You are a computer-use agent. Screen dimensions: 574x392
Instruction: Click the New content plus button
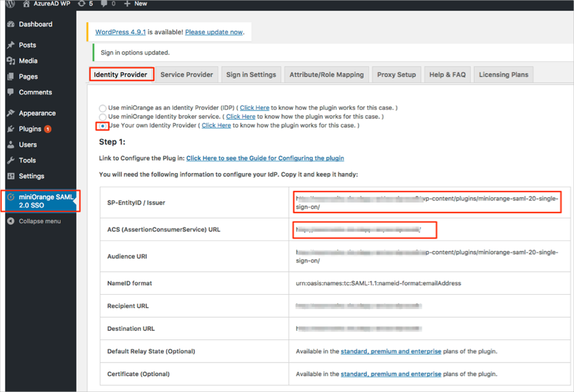[135, 4]
